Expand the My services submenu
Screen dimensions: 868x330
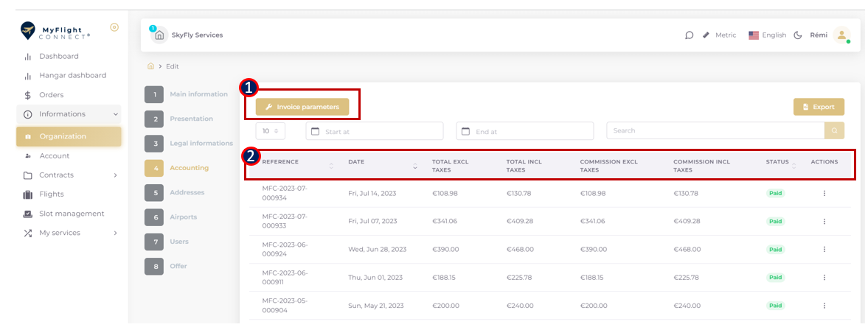pyautogui.click(x=69, y=234)
